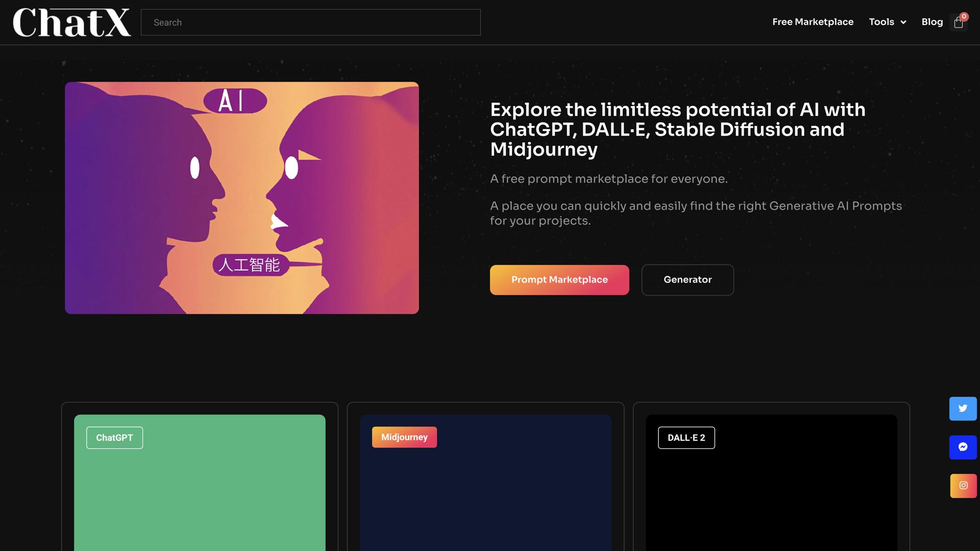Click the Twitter share icon
This screenshot has width=980, height=551.
[963, 409]
